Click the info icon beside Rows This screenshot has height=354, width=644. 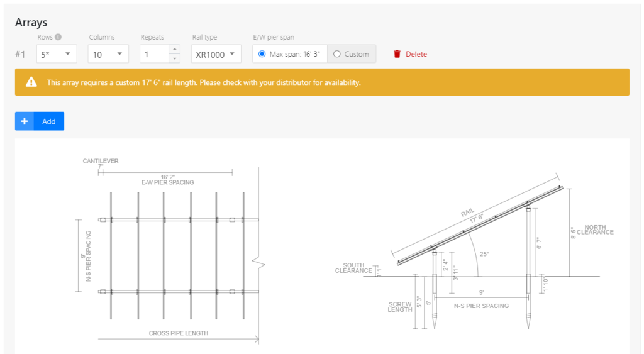click(58, 37)
